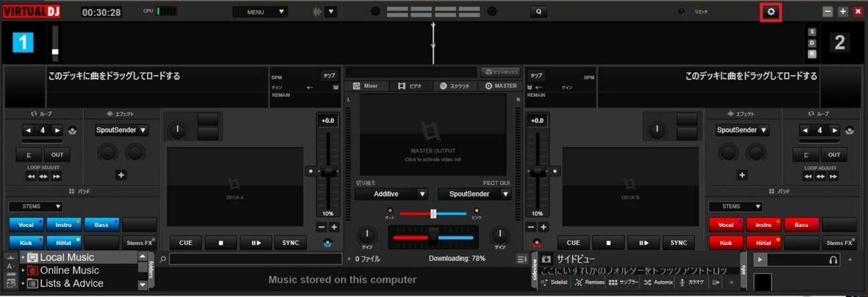Expand the Local Music folder
868x297 pixels.
[23, 258]
